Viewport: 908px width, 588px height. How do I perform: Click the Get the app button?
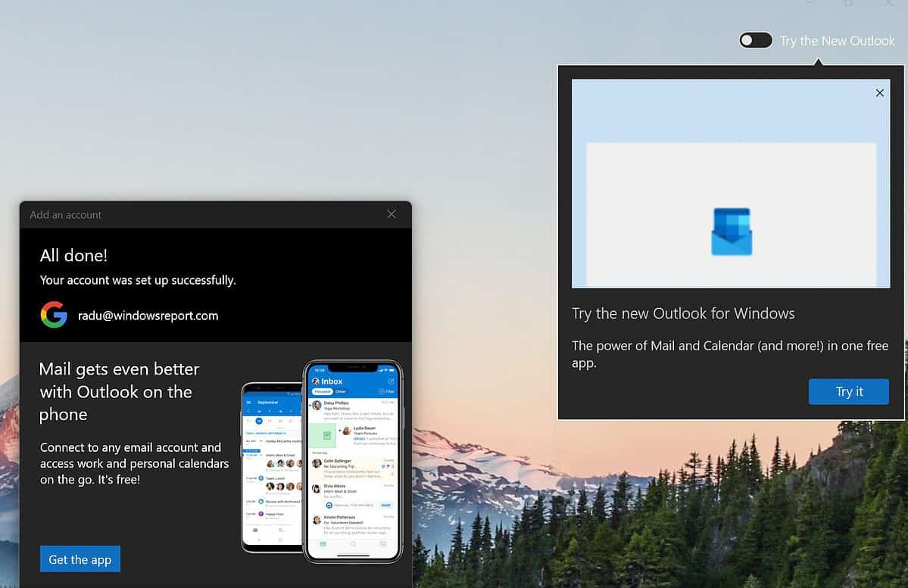[x=80, y=558]
